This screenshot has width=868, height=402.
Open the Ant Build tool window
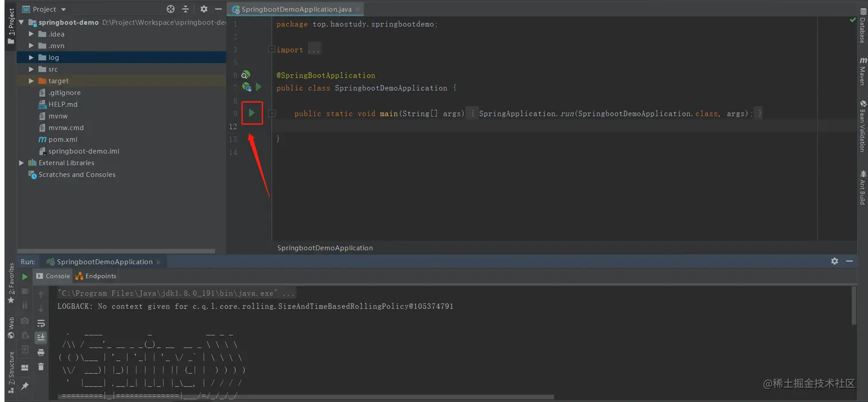point(862,187)
